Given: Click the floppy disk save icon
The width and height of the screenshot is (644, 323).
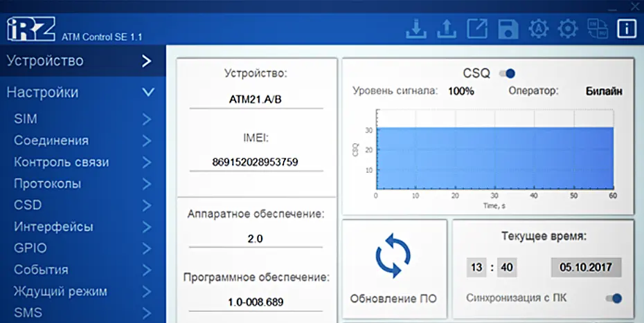Looking at the screenshot, I should click(508, 29).
